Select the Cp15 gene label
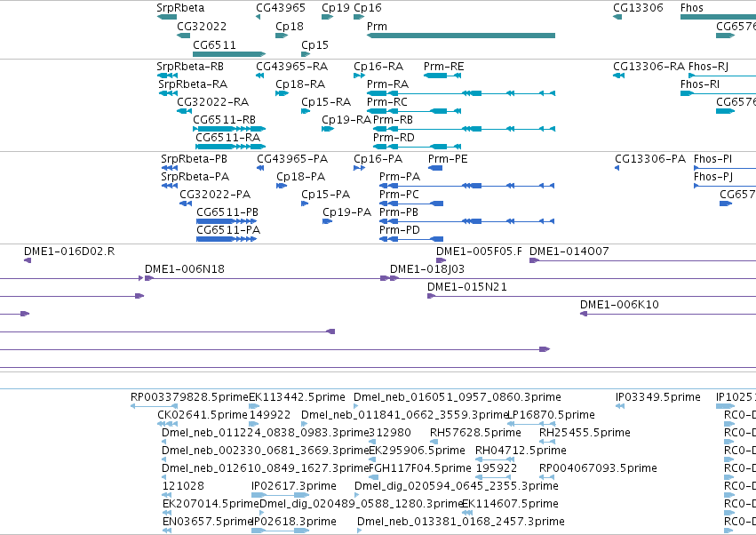Image resolution: width=756 pixels, height=535 pixels. [314, 44]
